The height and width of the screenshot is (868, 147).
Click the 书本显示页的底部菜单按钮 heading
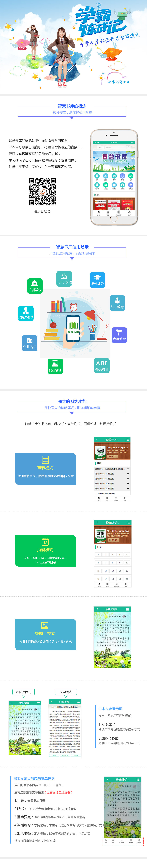point(34,778)
